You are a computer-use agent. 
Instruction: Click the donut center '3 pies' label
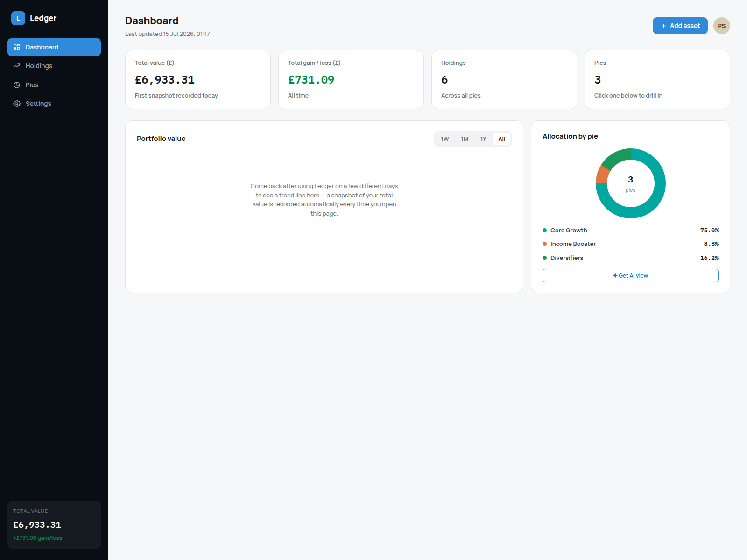click(630, 183)
